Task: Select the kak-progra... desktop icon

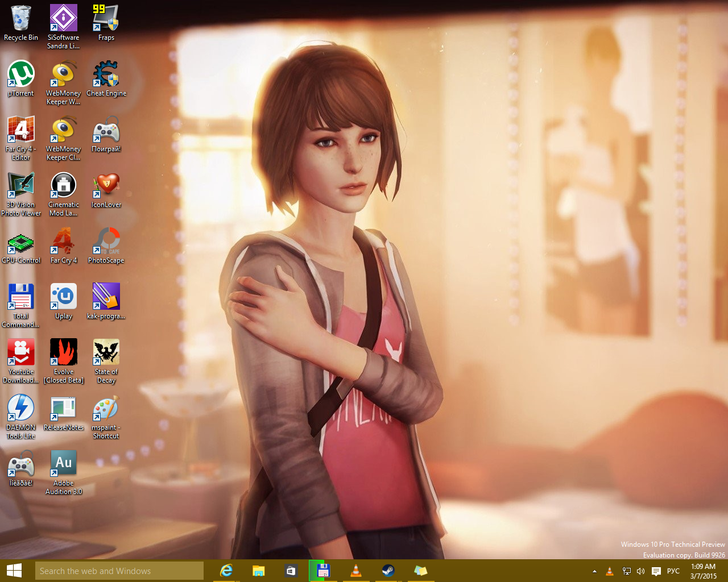Action: [x=106, y=301]
